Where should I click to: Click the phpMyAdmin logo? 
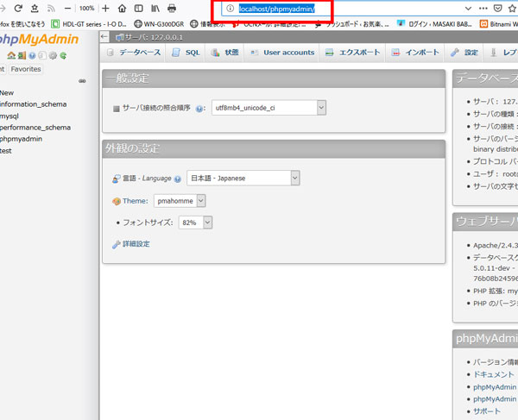[x=39, y=40]
